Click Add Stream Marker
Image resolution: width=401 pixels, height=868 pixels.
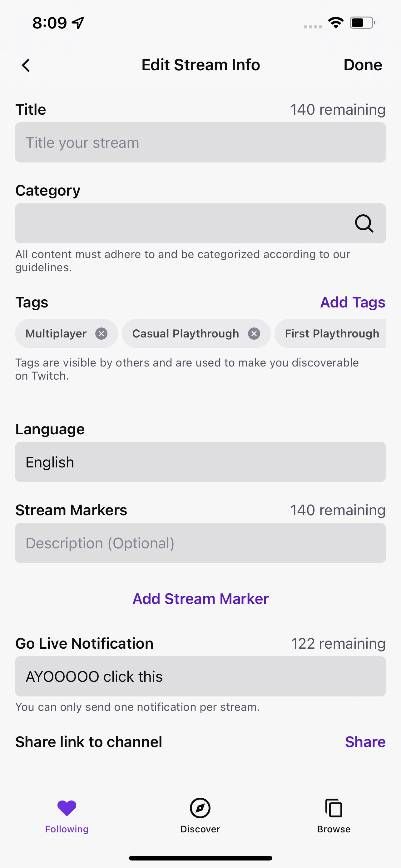coord(200,598)
